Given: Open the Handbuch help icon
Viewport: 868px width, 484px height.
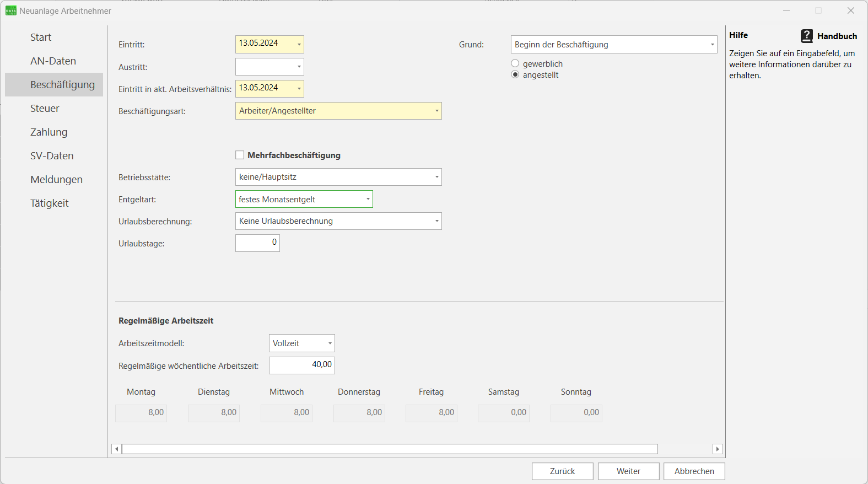Looking at the screenshot, I should [x=806, y=36].
